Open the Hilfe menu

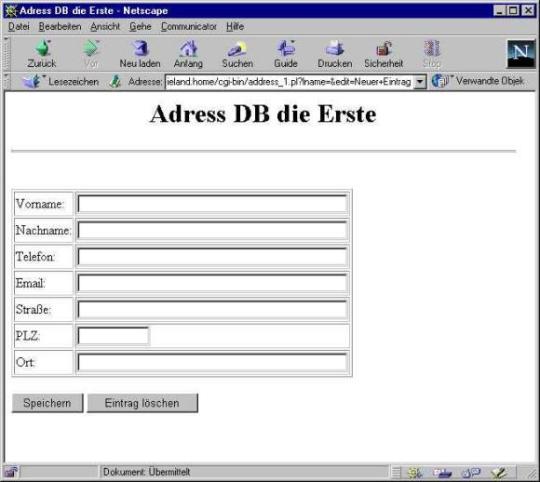tap(235, 27)
